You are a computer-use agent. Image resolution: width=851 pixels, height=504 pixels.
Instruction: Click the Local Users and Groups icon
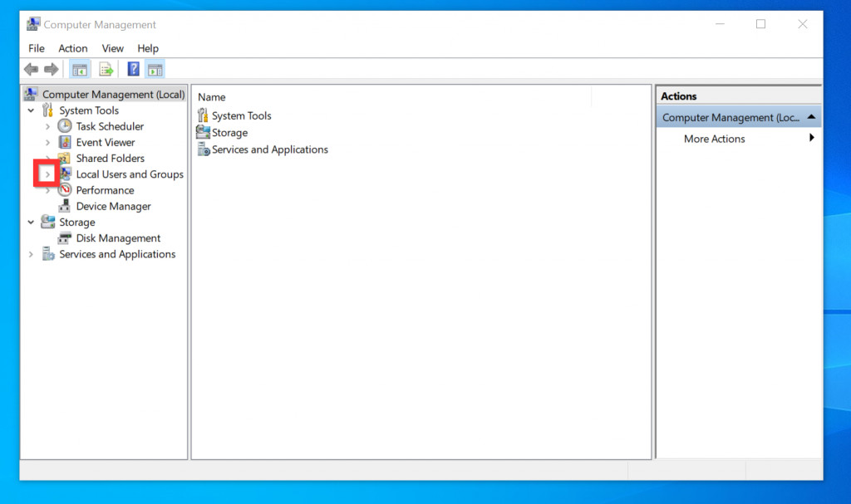click(65, 174)
